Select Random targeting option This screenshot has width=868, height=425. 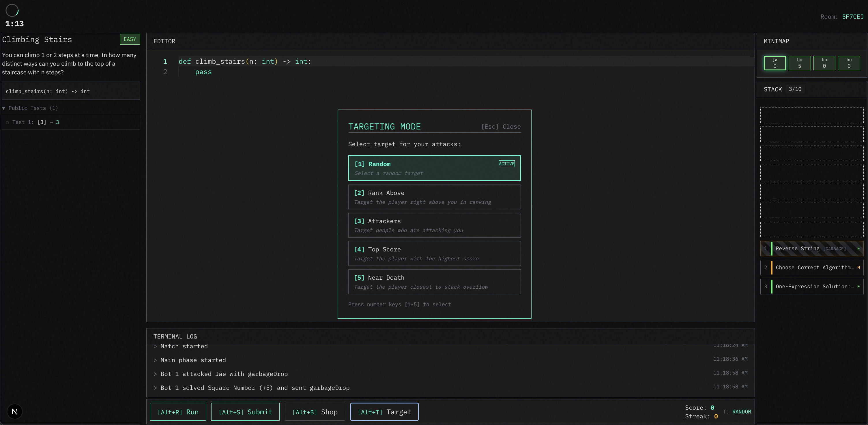434,168
